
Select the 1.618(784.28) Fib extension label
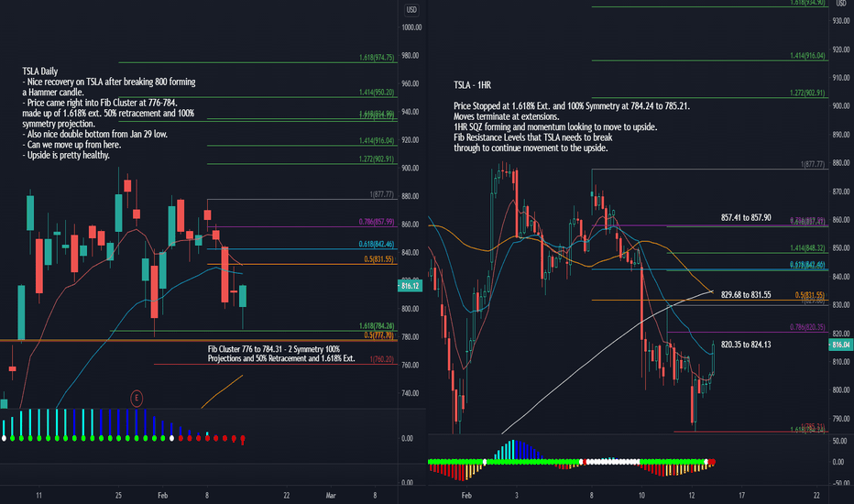(377, 326)
